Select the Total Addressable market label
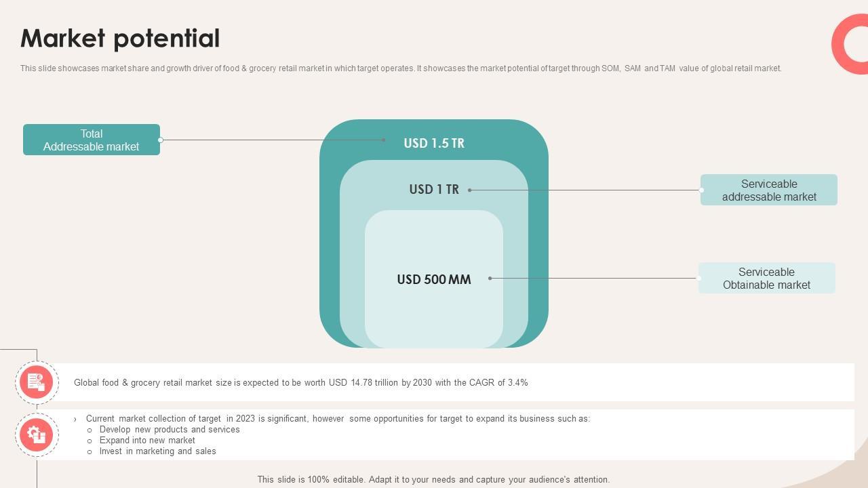Image resolution: width=868 pixels, height=488 pixels. tap(92, 140)
